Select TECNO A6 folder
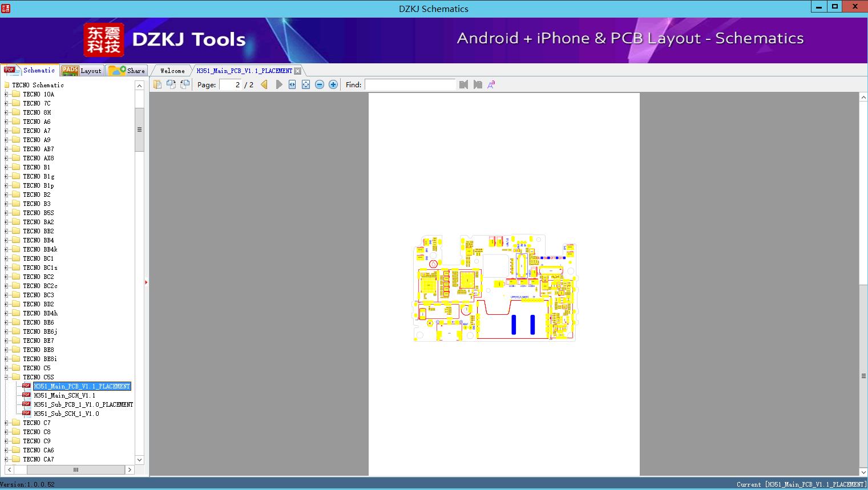 pos(37,122)
